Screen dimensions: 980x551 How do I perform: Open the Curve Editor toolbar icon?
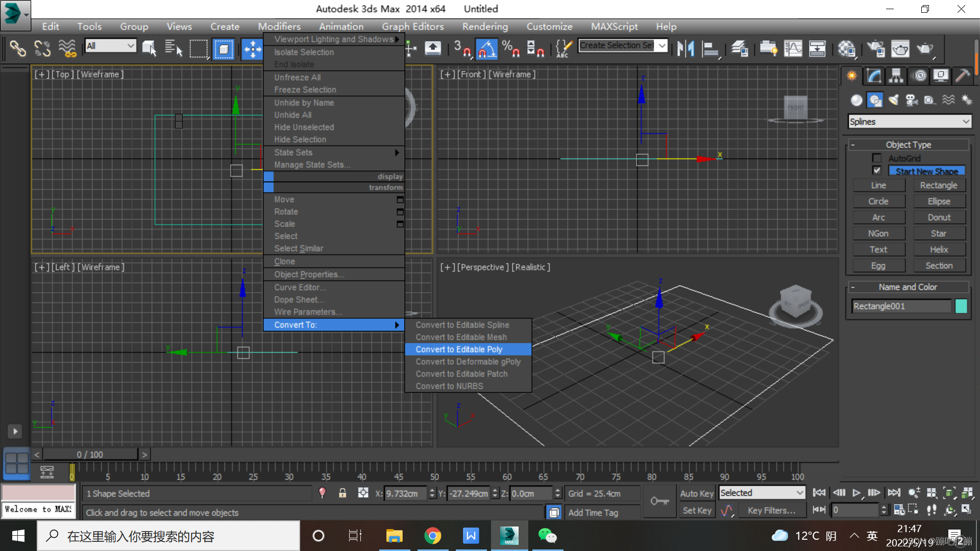click(793, 48)
